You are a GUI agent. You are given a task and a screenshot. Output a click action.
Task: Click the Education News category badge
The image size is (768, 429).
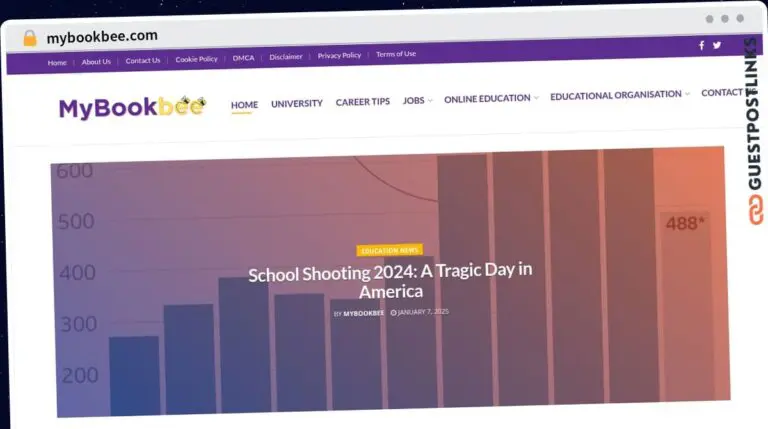pyautogui.click(x=389, y=250)
